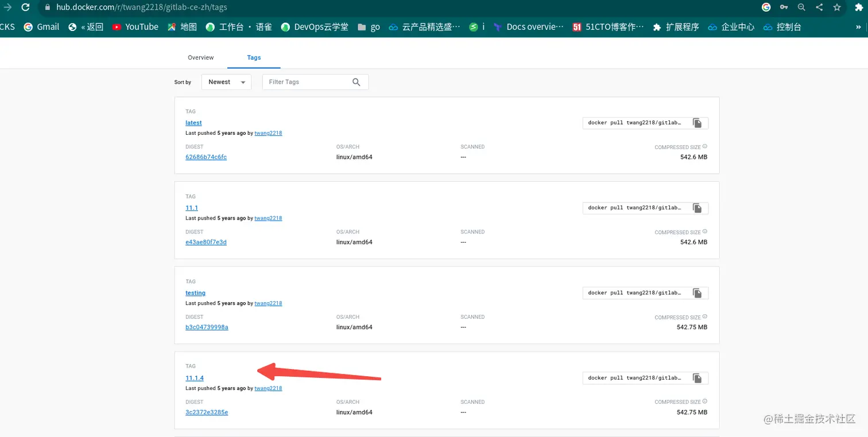Open twang2218 user link in latest card
The height and width of the screenshot is (437, 868).
[268, 133]
